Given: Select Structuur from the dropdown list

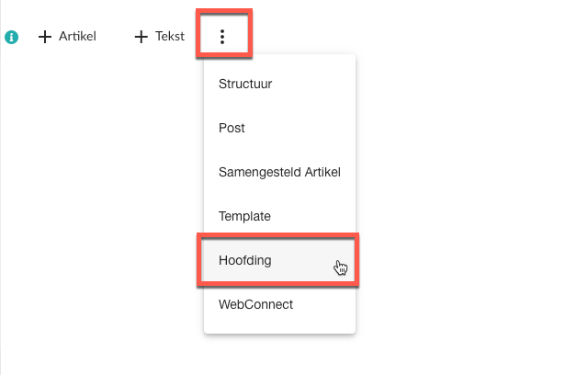Looking at the screenshot, I should point(279,84).
